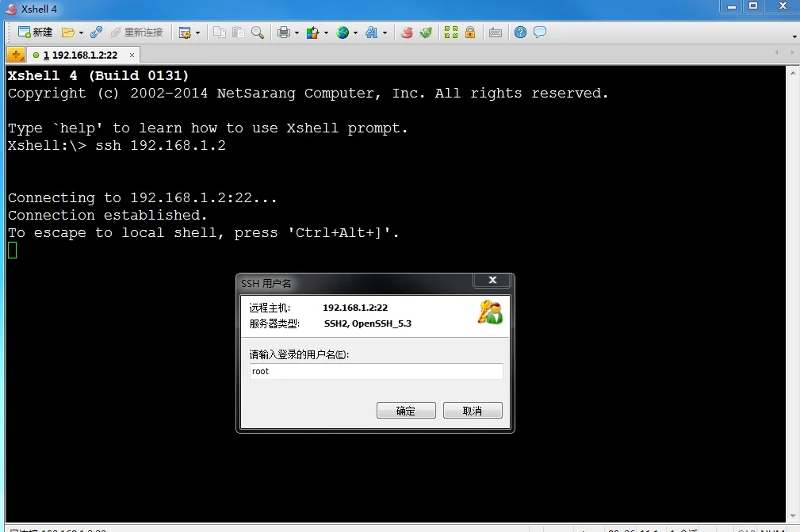The width and height of the screenshot is (800, 532).
Task: Launch Xftp red swirl icon
Action: (x=407, y=33)
